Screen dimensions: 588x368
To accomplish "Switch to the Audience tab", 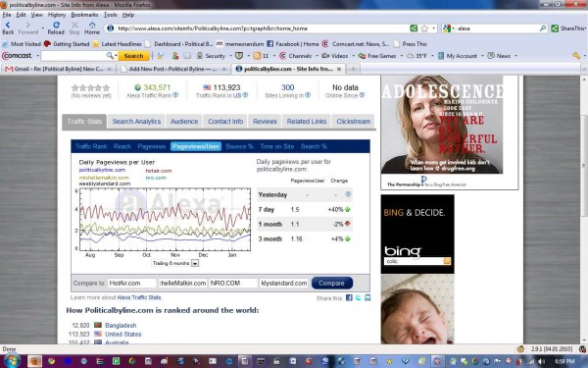I will pos(184,122).
